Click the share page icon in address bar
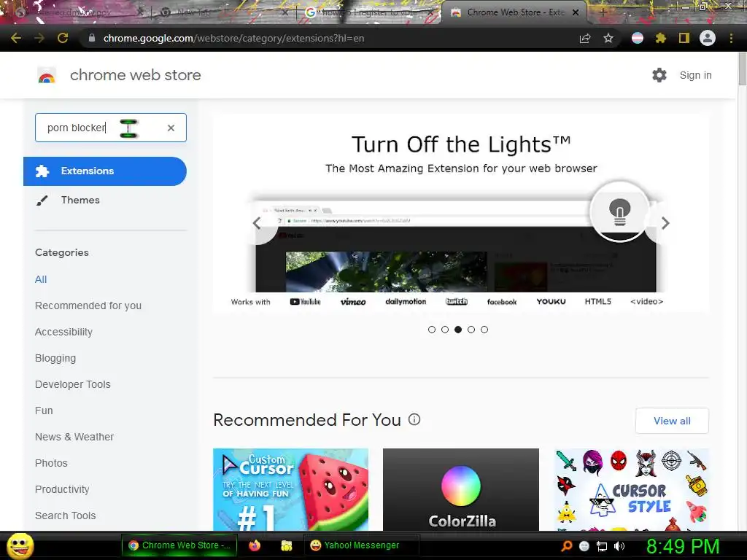 coord(585,39)
